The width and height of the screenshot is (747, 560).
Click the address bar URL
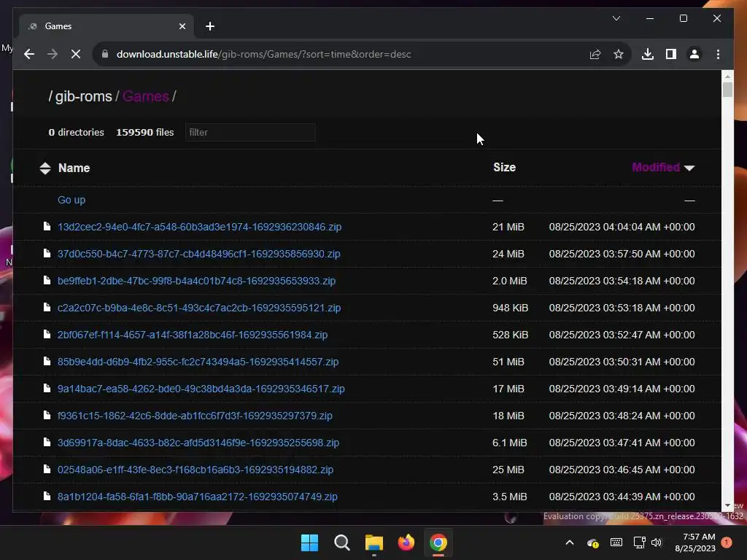(x=263, y=54)
